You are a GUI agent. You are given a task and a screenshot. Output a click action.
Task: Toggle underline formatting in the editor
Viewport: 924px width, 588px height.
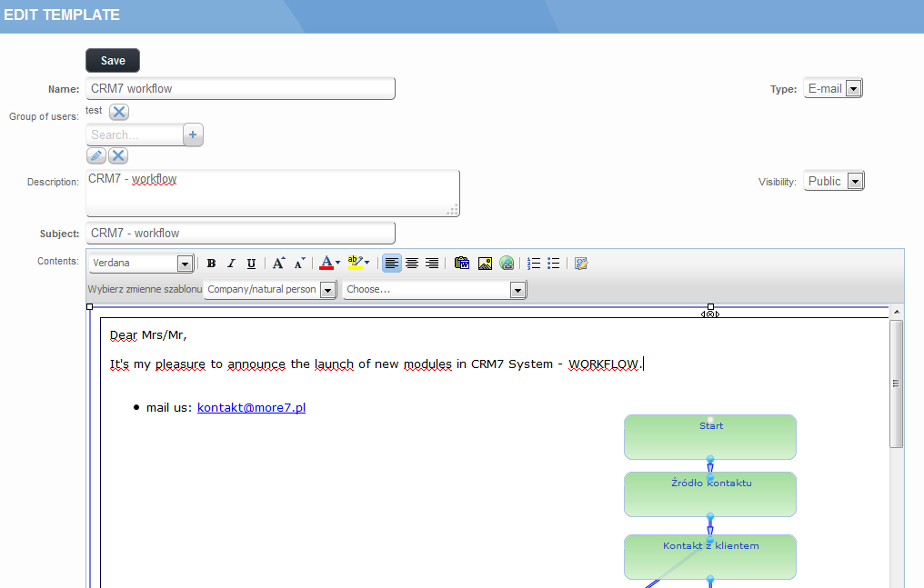click(251, 263)
